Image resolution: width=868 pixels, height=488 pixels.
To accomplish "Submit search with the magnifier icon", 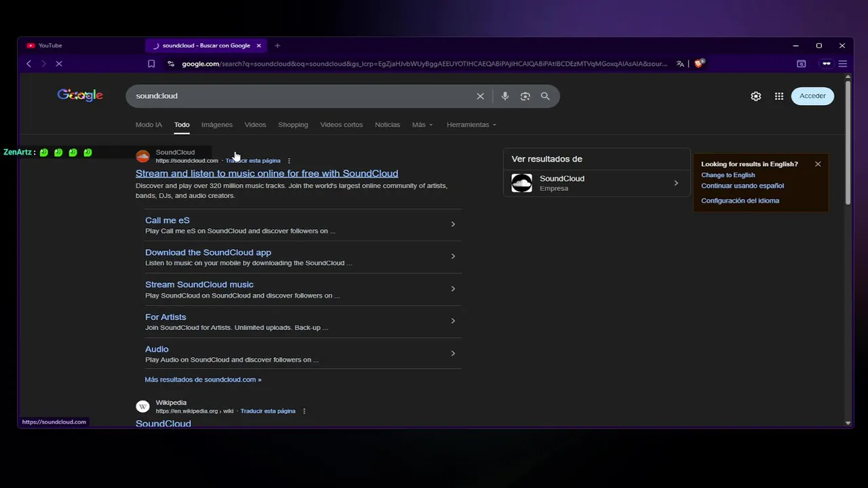I will pyautogui.click(x=545, y=96).
